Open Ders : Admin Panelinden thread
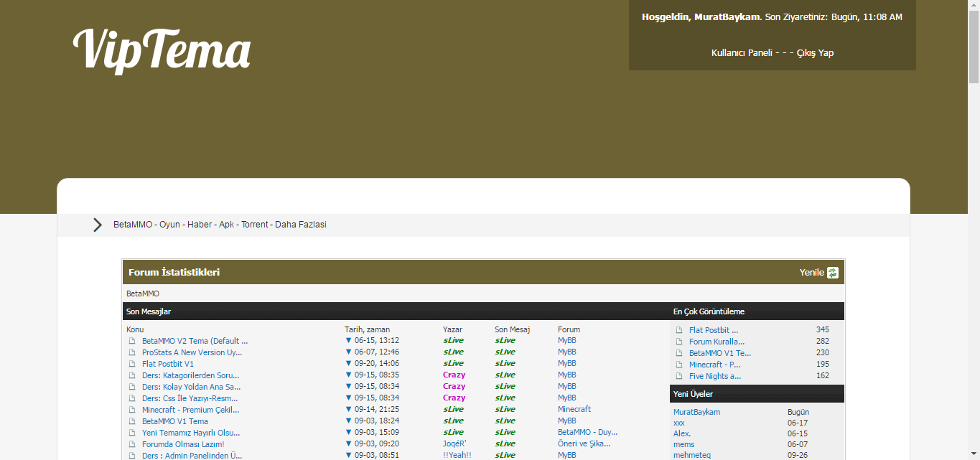 (192, 456)
